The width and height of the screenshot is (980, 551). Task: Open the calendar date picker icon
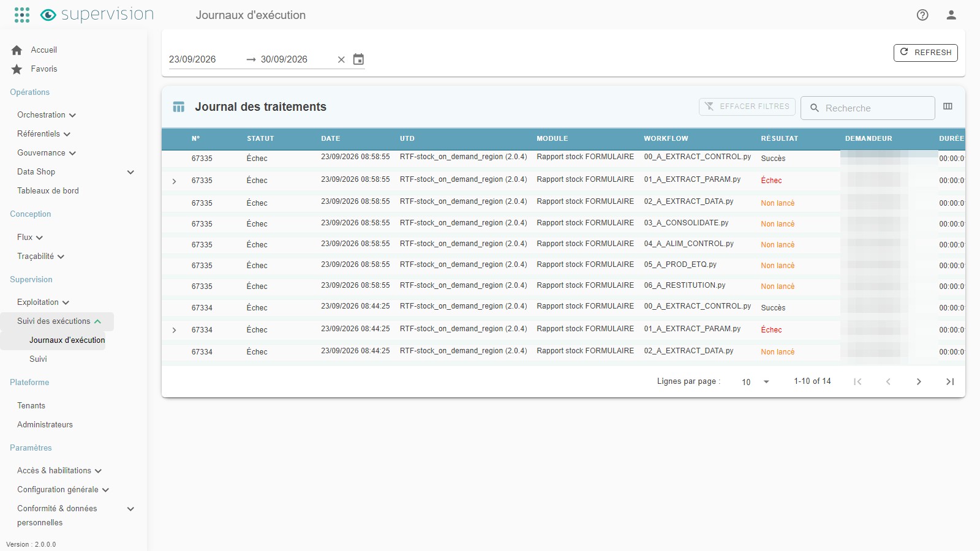pyautogui.click(x=359, y=59)
